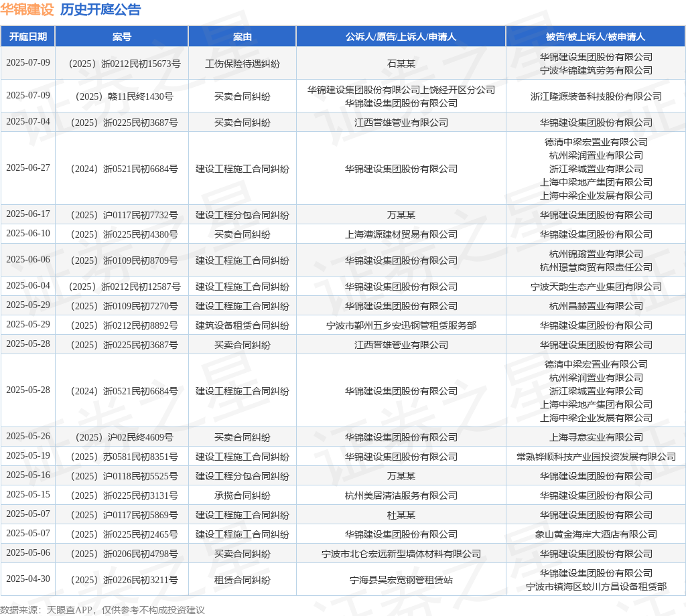This screenshot has height=616, width=686.
Task: Click plaintiff 杜某某
Action: [x=401, y=516]
